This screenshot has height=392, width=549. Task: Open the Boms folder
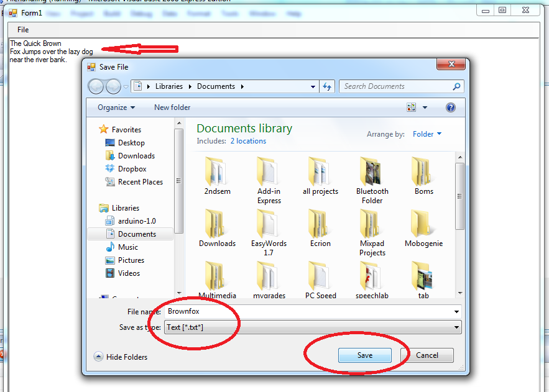pos(423,176)
